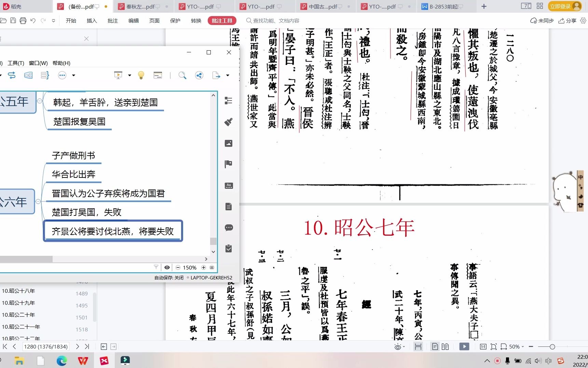Collapse the 公六年 topic branch

coord(38,201)
